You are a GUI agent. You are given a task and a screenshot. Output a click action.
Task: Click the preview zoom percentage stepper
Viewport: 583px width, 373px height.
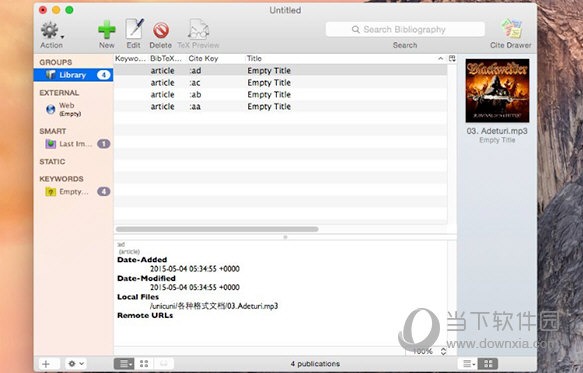(443, 351)
